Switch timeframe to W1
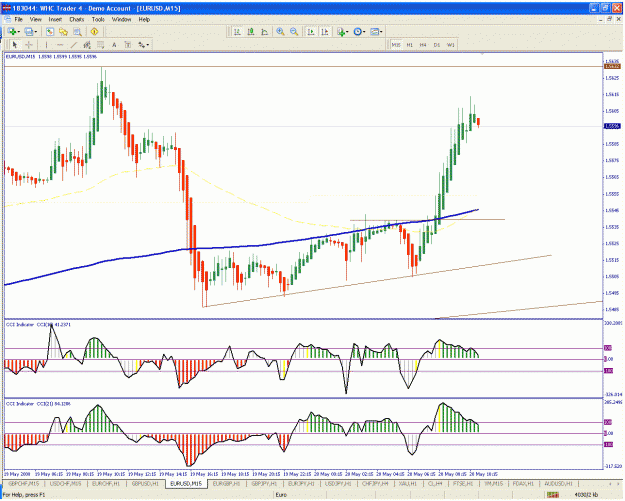The image size is (625, 501). (450, 45)
